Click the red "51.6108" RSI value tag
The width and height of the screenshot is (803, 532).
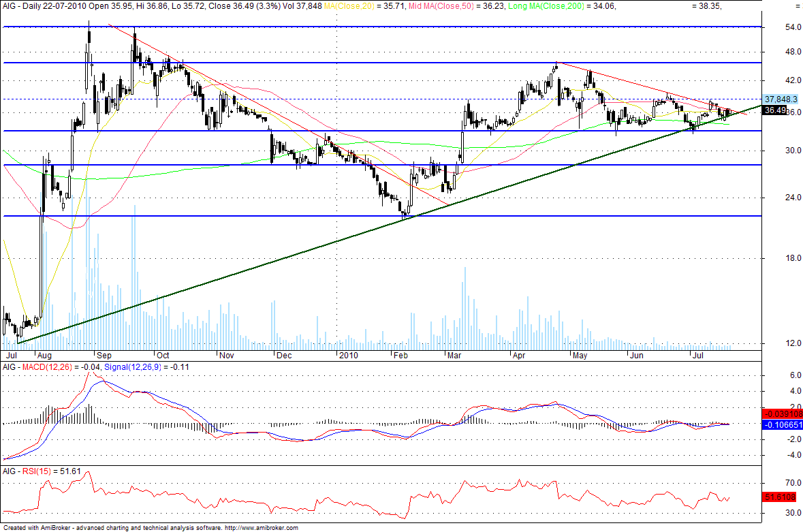click(781, 497)
